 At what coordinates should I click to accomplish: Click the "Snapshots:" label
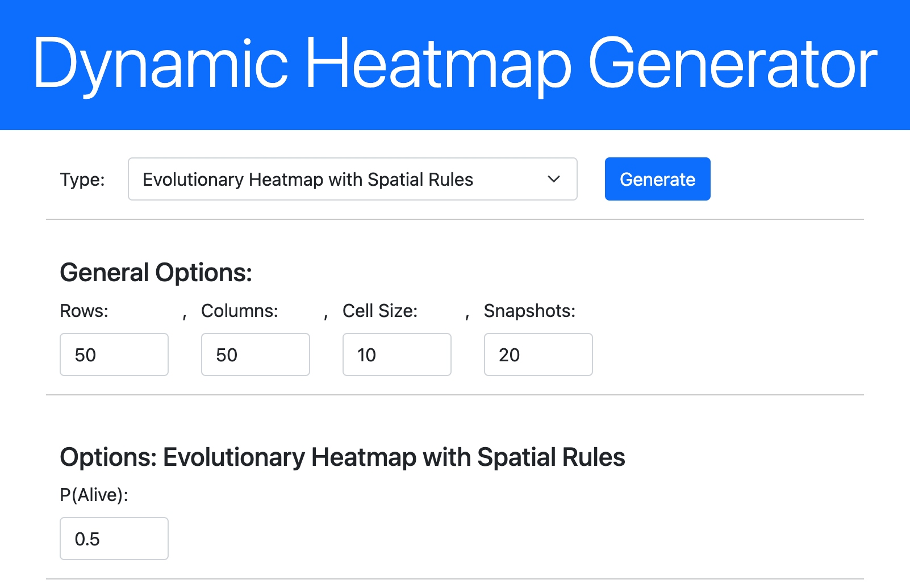pos(529,311)
